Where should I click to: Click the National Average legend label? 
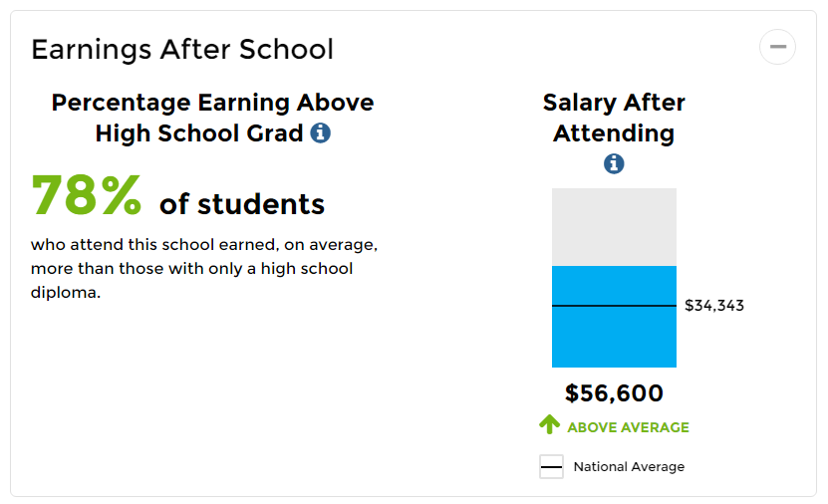(629, 467)
